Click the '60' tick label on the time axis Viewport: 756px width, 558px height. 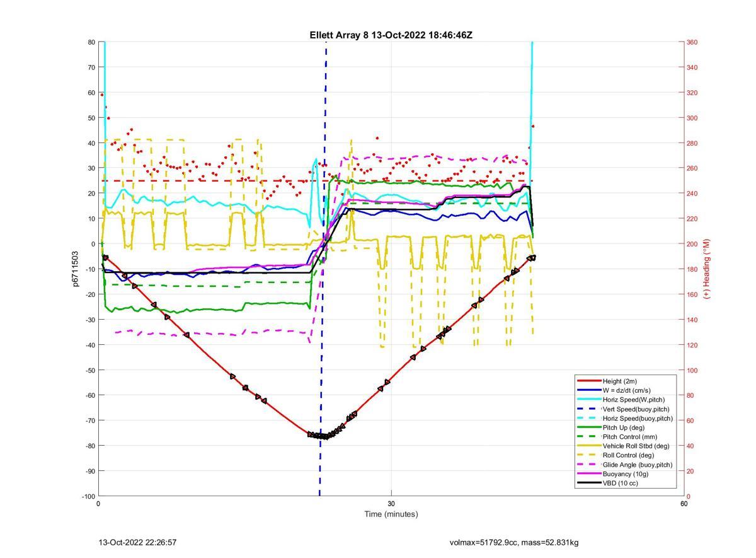pyautogui.click(x=684, y=504)
